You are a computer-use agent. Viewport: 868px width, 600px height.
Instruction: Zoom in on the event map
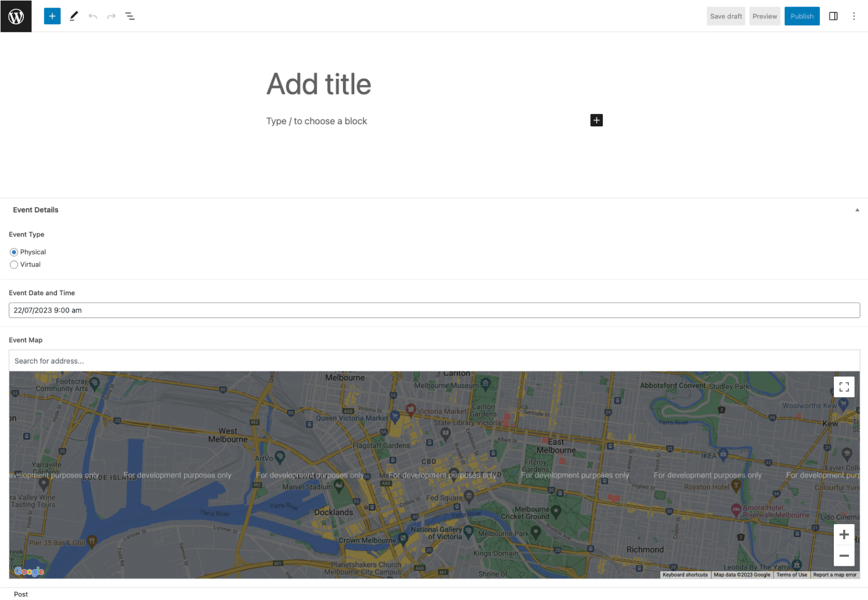844,534
